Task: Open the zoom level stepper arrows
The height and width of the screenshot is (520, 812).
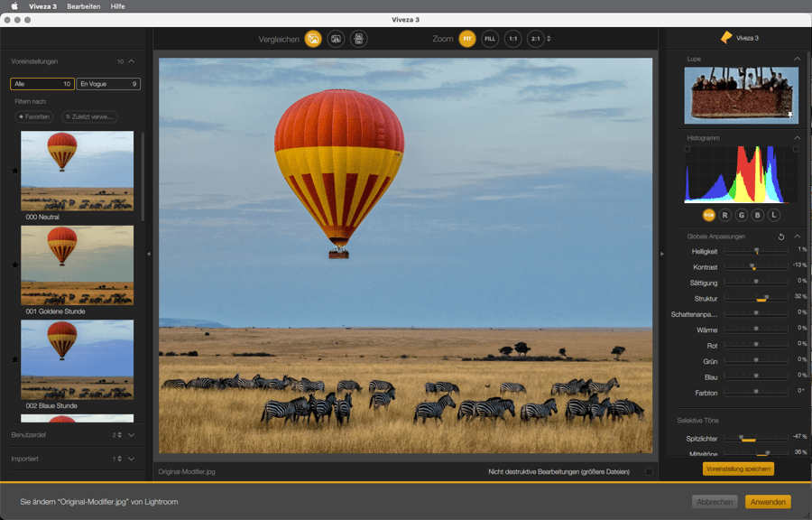Action: click(549, 39)
